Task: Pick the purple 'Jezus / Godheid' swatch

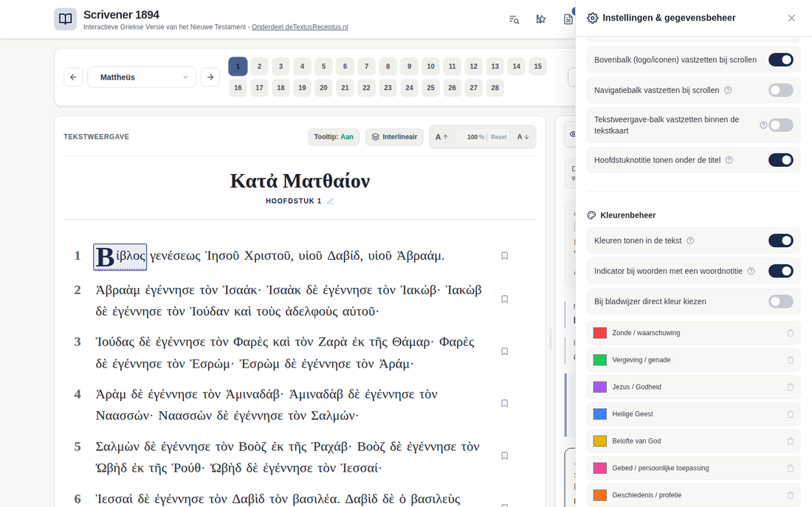Action: click(x=599, y=387)
